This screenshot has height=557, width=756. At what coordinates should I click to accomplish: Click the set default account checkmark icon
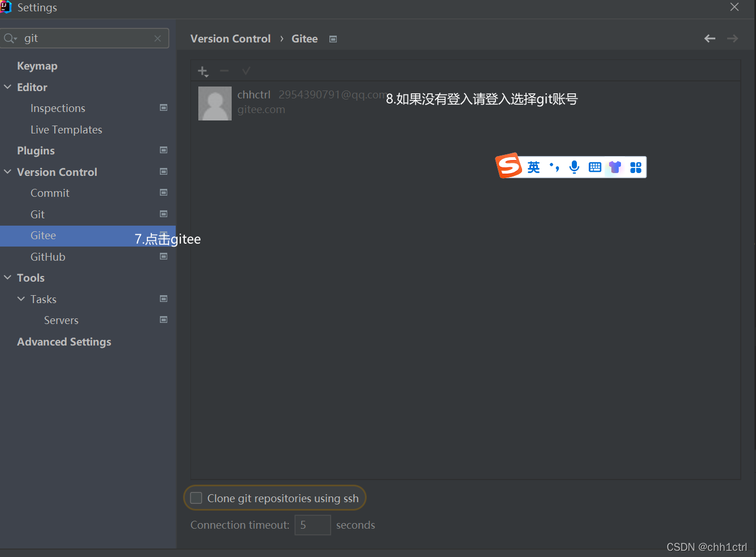[x=246, y=71]
